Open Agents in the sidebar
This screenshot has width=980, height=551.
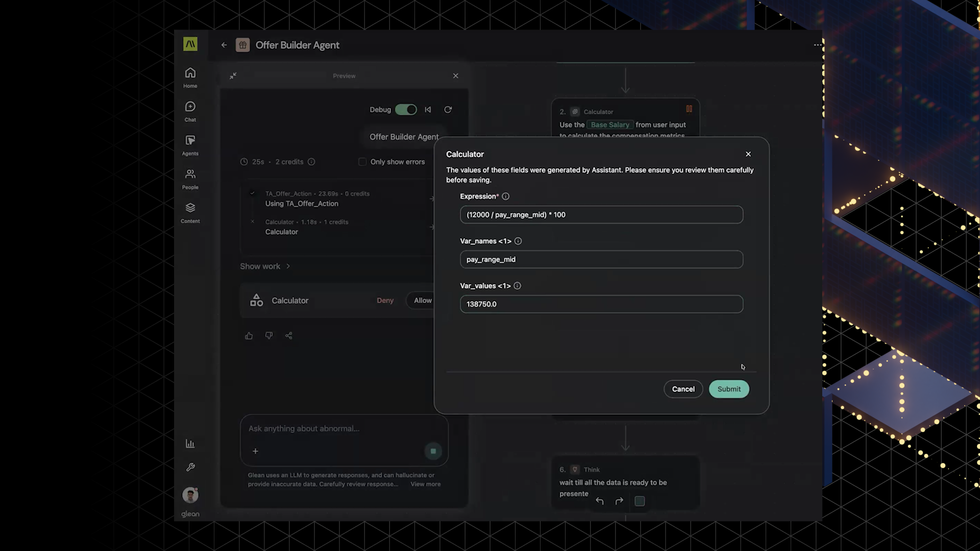tap(190, 145)
